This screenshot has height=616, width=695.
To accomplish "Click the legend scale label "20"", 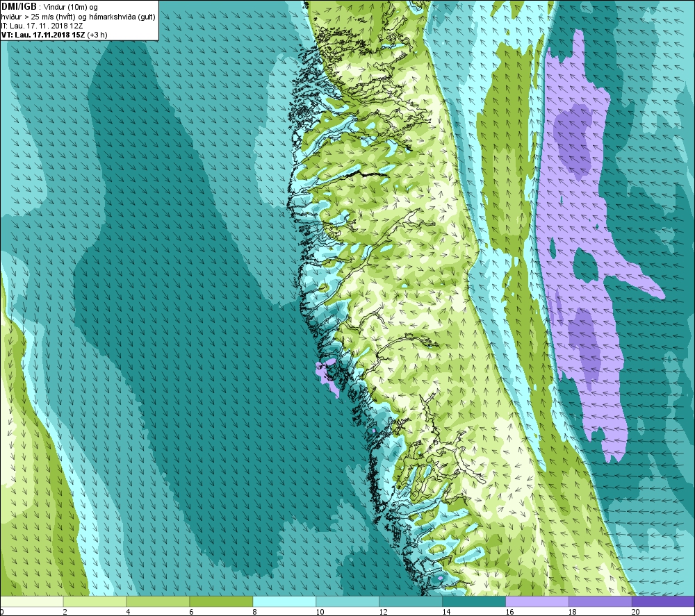I will point(636,612).
